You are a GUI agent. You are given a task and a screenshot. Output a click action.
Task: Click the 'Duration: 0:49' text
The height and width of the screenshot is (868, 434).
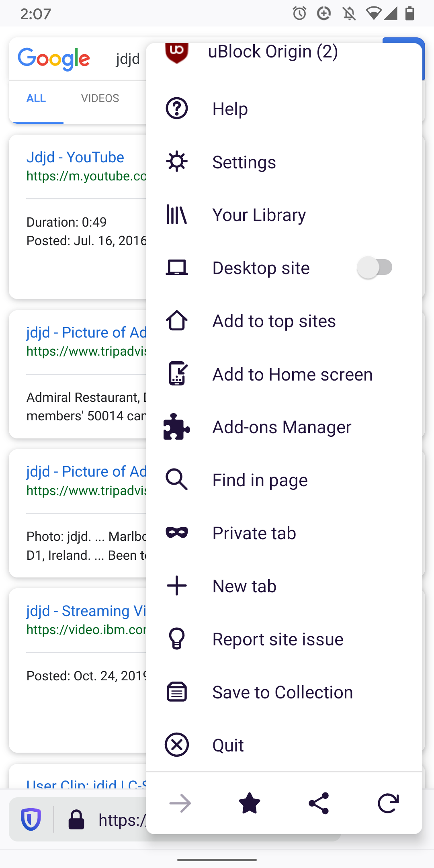point(66,222)
